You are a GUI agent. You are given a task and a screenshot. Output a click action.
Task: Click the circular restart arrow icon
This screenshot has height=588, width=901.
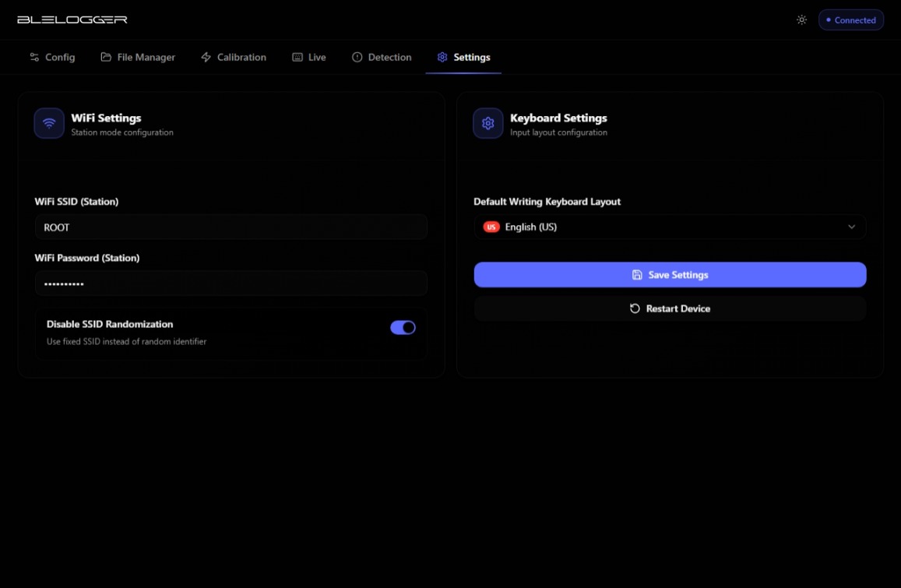click(635, 309)
